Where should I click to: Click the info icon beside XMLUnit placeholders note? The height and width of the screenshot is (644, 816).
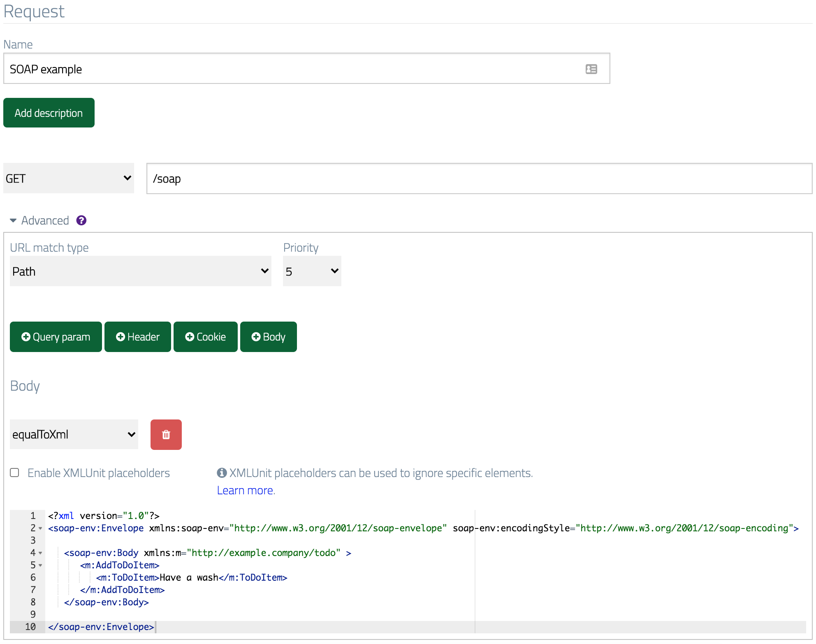click(221, 473)
